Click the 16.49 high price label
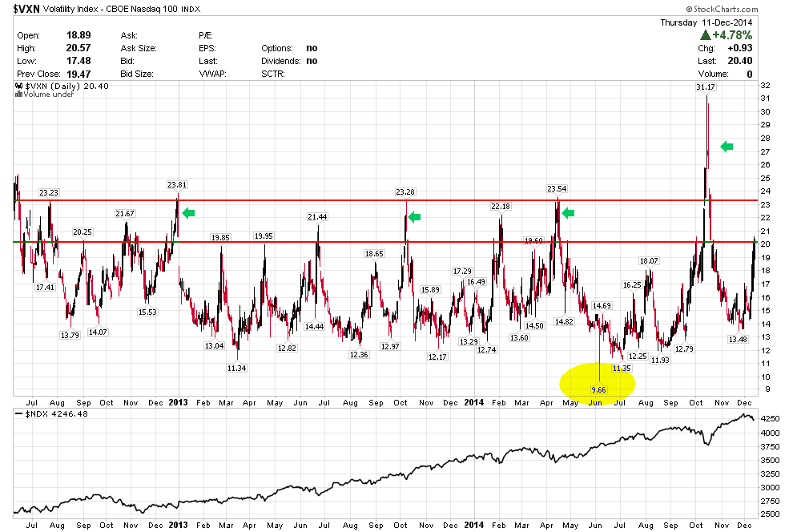 476,282
